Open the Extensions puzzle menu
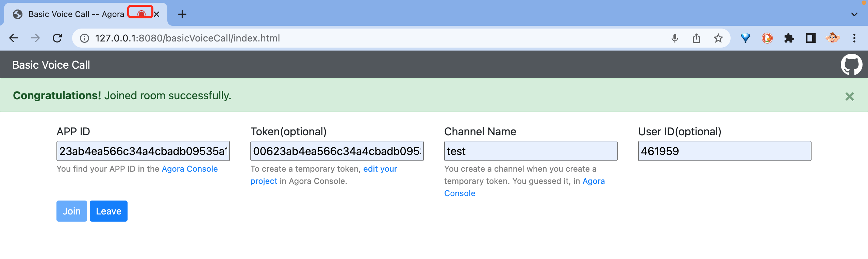The height and width of the screenshot is (259, 868). [789, 38]
